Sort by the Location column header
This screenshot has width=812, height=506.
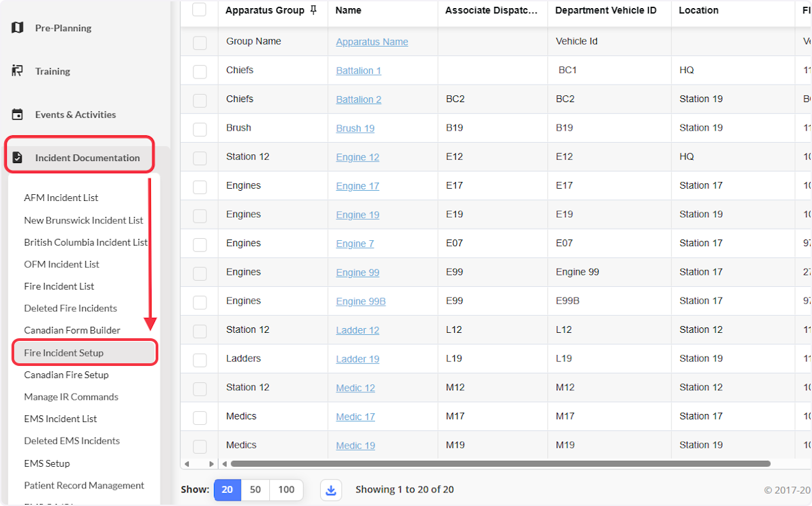click(698, 10)
